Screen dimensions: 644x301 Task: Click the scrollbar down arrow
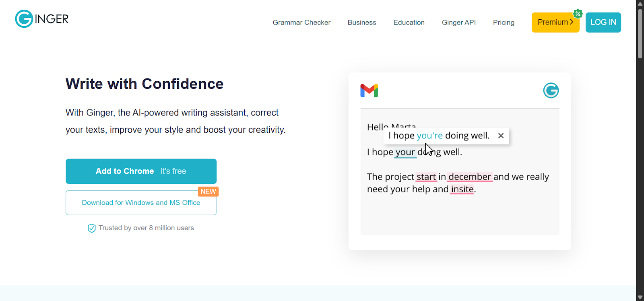(640, 297)
